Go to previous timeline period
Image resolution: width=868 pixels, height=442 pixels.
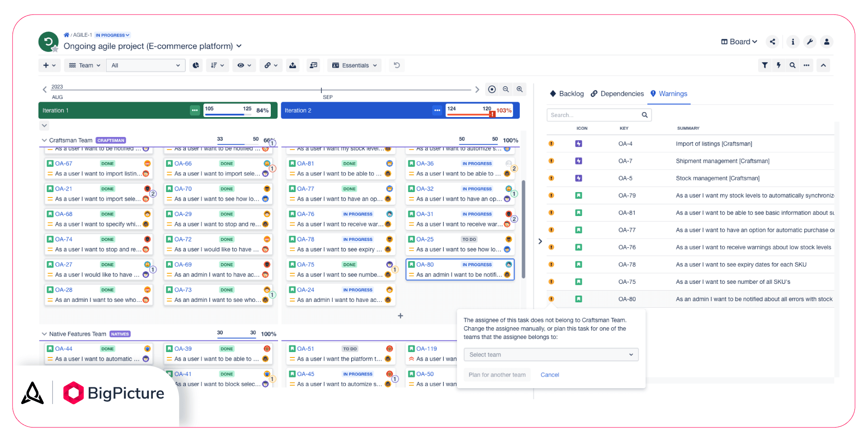44,89
